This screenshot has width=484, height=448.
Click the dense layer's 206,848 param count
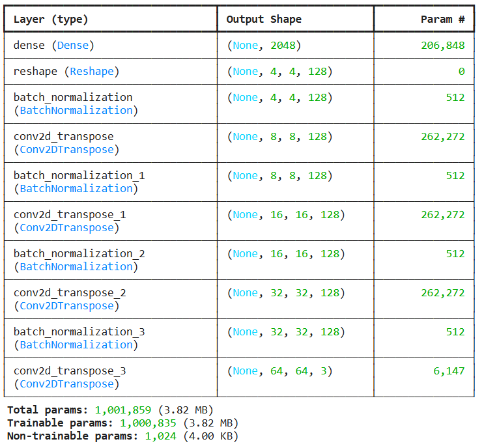[x=442, y=46]
